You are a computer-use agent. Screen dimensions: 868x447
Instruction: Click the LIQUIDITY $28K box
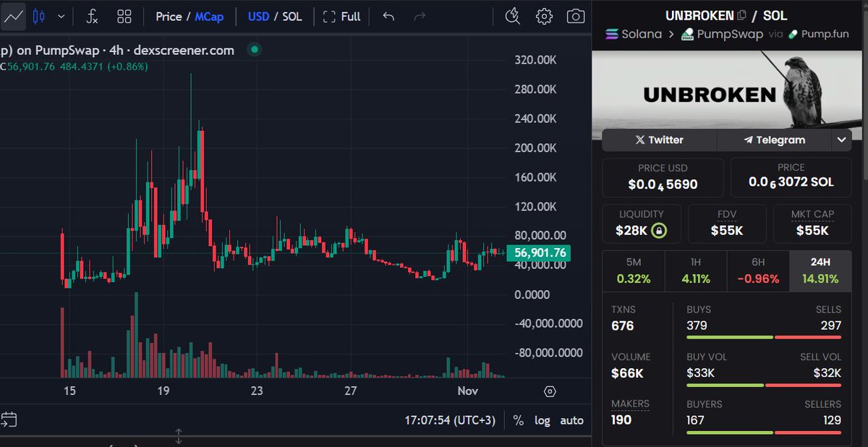pos(642,223)
